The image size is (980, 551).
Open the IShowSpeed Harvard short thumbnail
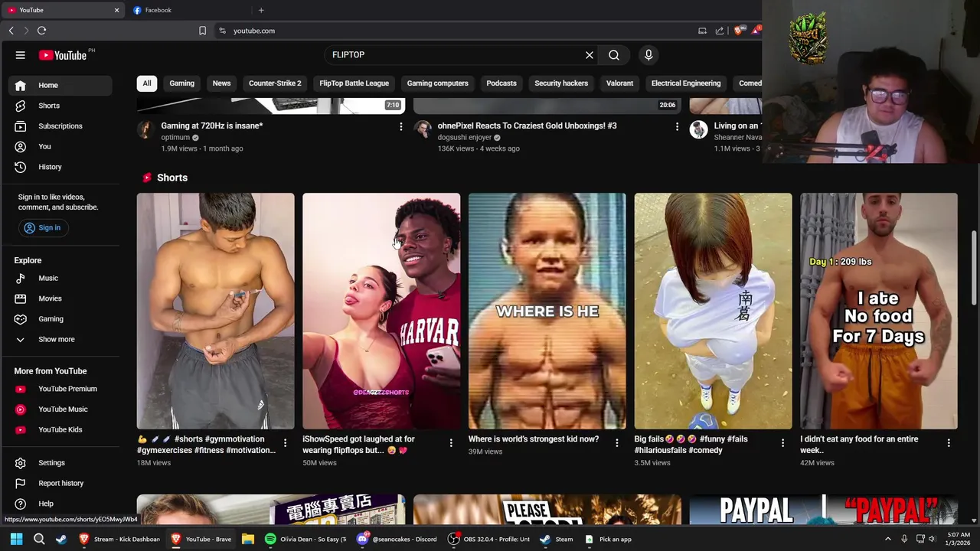point(381,311)
